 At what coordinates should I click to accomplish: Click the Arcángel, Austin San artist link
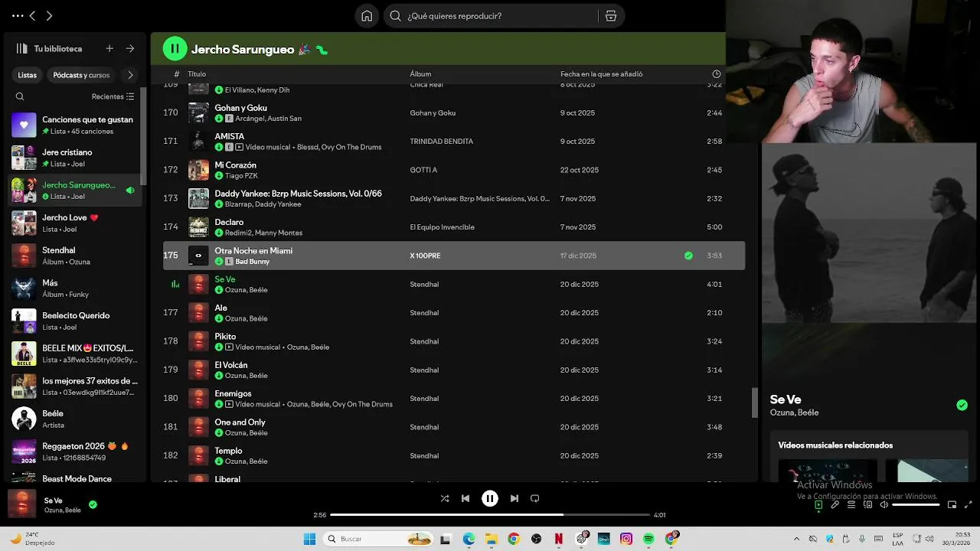(x=268, y=119)
